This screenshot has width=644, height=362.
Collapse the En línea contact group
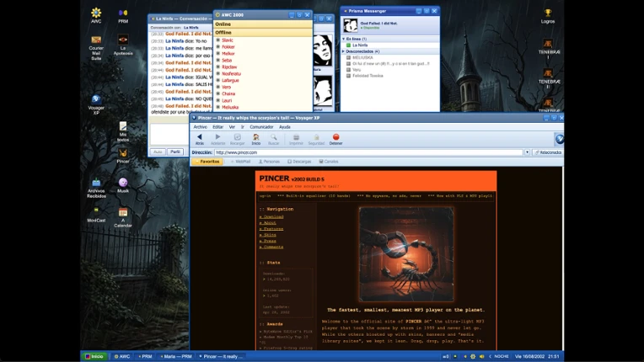(344, 39)
